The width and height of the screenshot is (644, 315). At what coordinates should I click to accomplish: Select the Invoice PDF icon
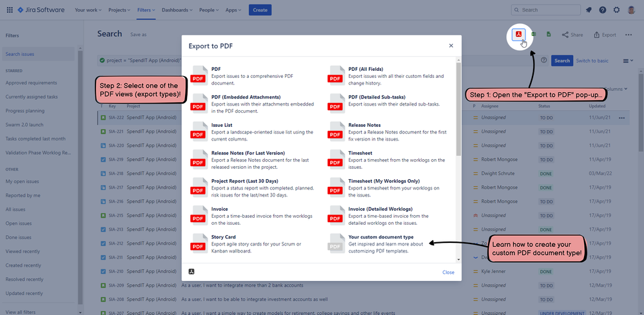(198, 214)
